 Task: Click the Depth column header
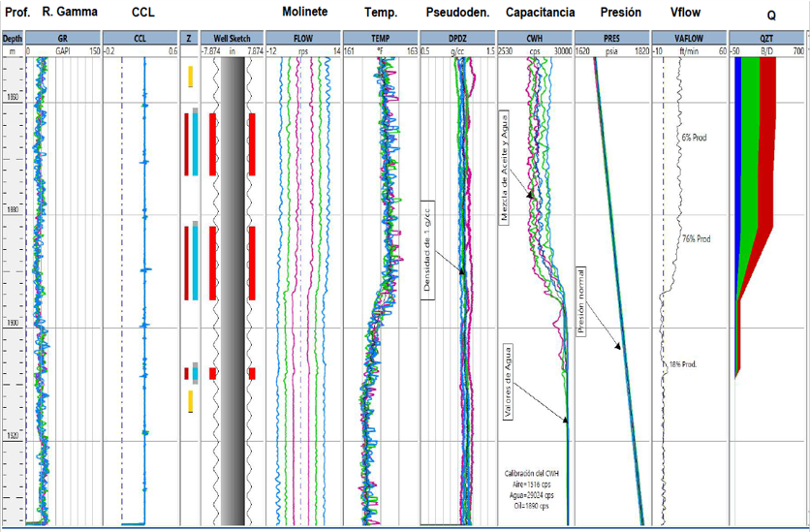tap(13, 39)
